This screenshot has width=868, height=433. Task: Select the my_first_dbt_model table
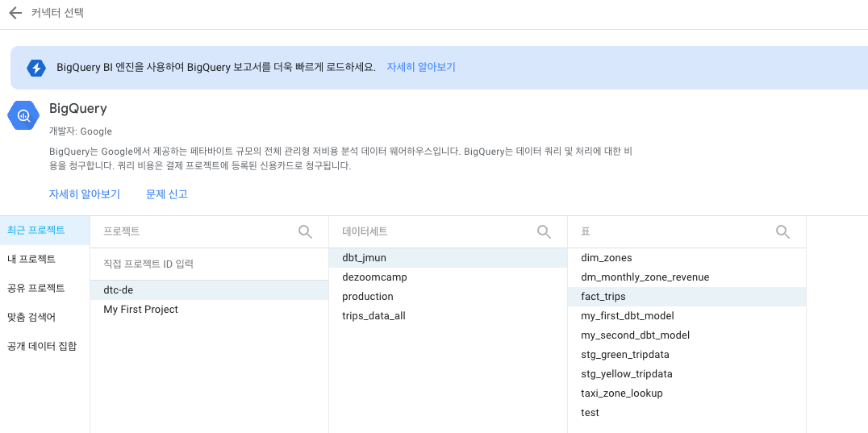[x=687, y=316]
